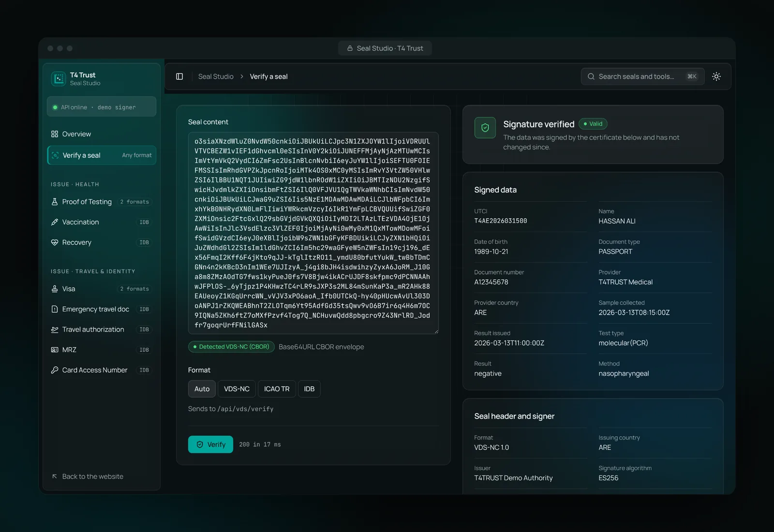774x532 pixels.
Task: Open Verify a seal page
Action: coord(102,155)
